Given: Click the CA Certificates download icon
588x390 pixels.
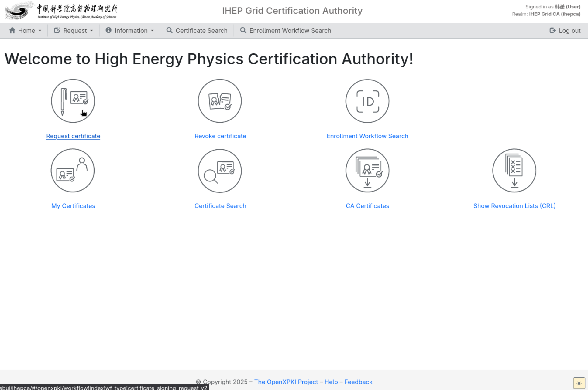Looking at the screenshot, I should (x=367, y=171).
